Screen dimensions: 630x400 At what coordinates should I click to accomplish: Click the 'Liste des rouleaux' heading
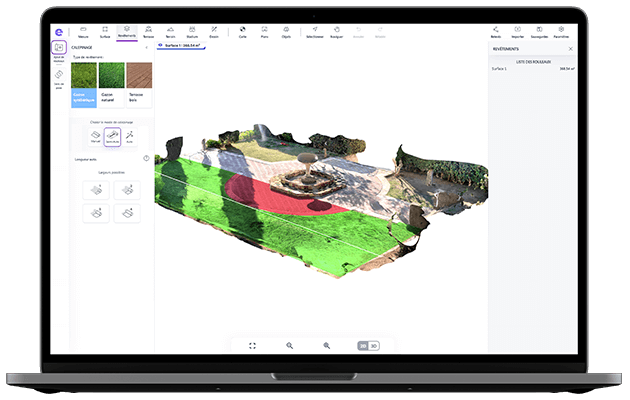click(533, 62)
